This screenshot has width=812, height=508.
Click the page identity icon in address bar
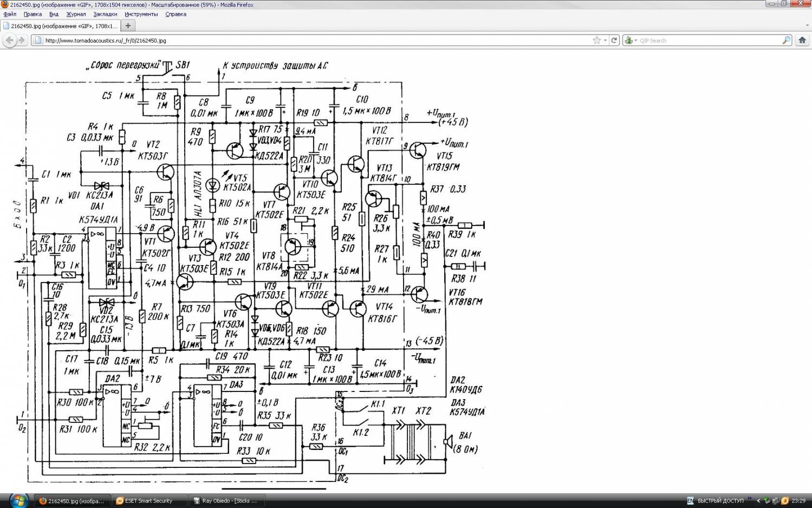37,40
